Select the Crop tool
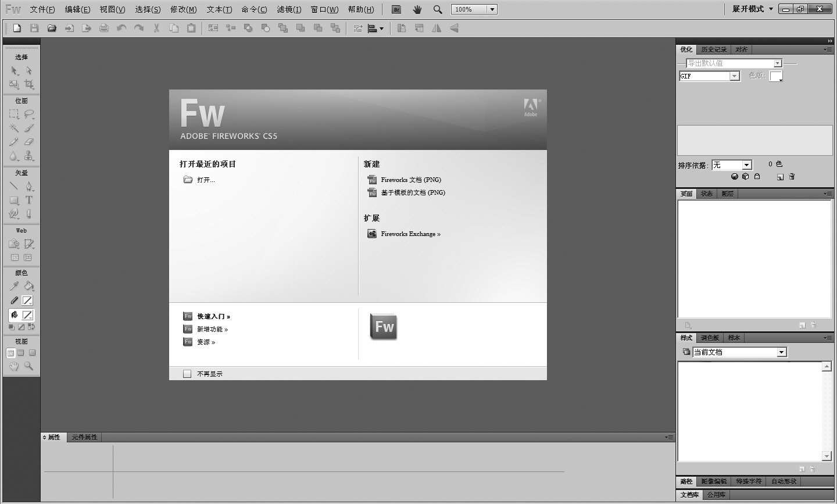Image resolution: width=837 pixels, height=504 pixels. (x=28, y=85)
